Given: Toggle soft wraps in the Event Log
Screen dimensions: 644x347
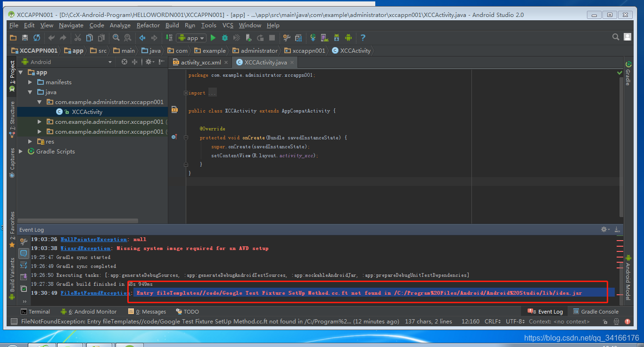Looking at the screenshot, I should [23, 265].
